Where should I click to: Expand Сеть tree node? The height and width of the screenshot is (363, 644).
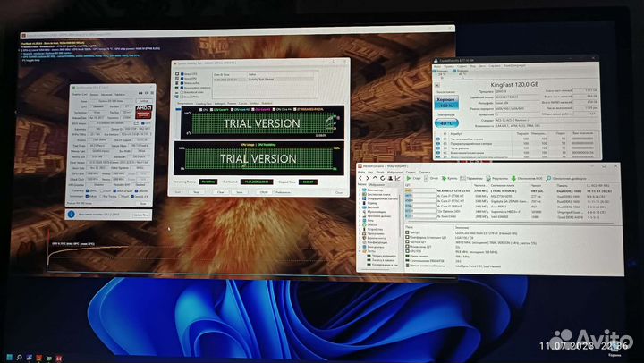[x=360, y=221]
